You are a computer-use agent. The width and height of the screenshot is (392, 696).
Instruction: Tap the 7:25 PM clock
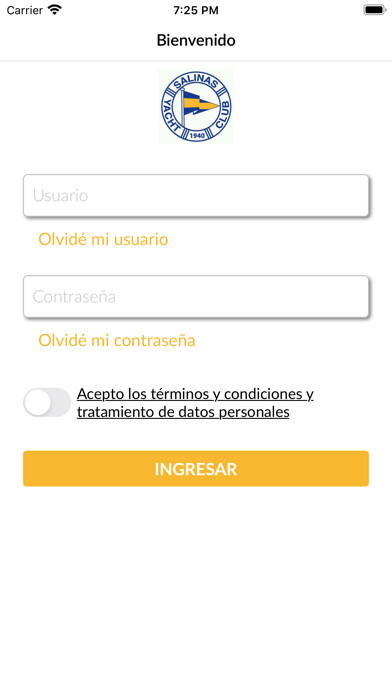196,10
